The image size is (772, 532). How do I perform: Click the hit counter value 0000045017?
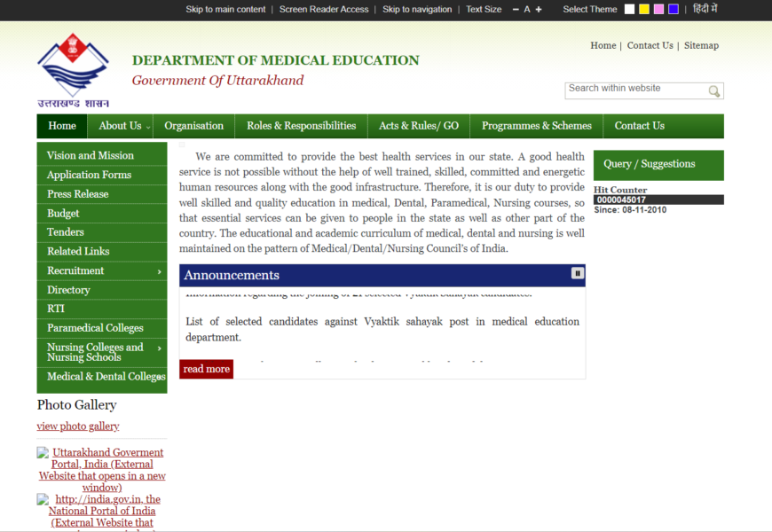tap(621, 199)
